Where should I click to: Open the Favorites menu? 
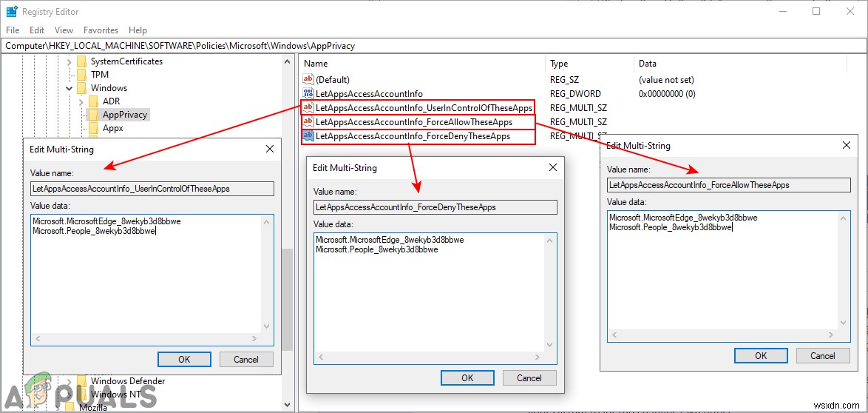click(x=101, y=30)
